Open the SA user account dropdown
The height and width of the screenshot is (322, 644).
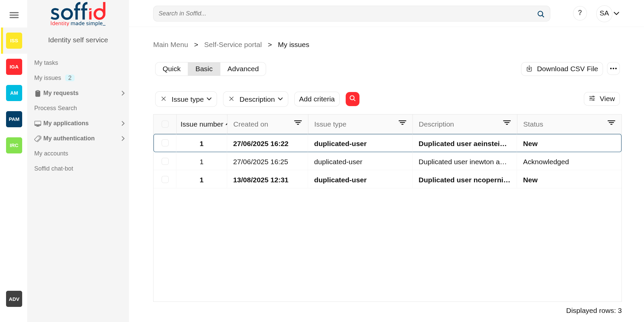pos(609,13)
